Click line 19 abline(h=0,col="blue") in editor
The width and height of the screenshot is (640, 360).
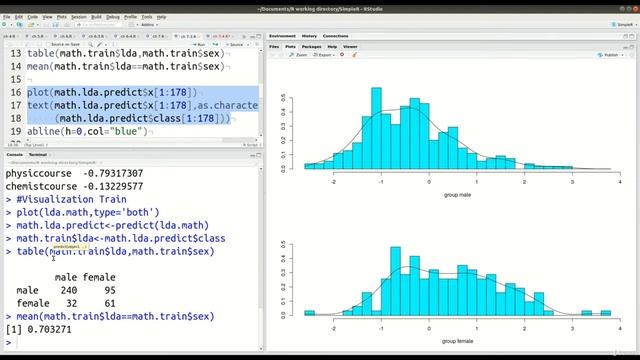point(87,131)
